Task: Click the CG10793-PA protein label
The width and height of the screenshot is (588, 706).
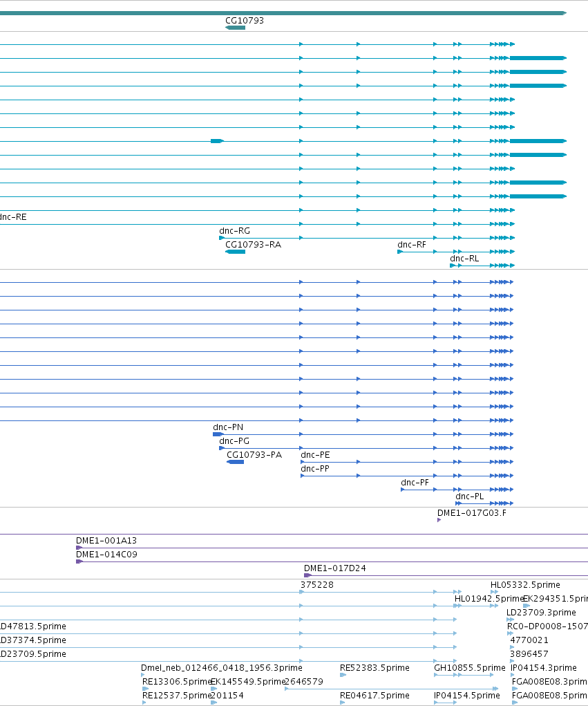Action: click(254, 455)
